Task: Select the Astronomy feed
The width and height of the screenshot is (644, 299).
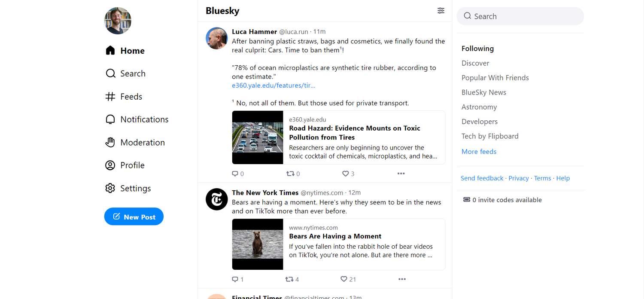Action: pyautogui.click(x=479, y=107)
